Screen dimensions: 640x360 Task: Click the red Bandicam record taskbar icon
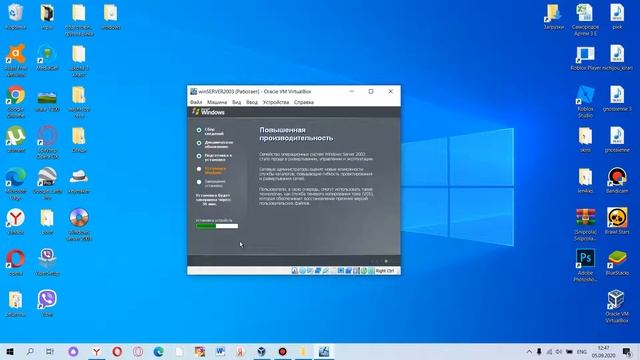(x=282, y=351)
